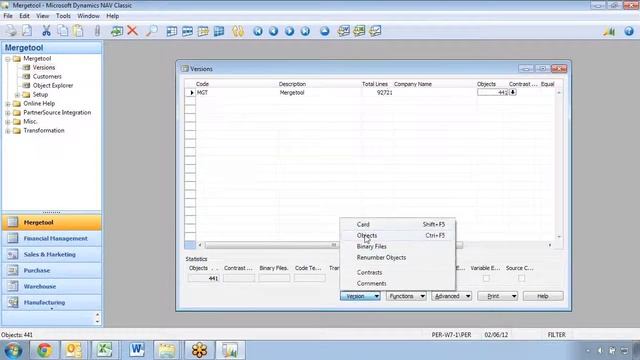Open Print Preview from the toolbar
The height and width of the screenshot is (360, 640).
[x=27, y=31]
